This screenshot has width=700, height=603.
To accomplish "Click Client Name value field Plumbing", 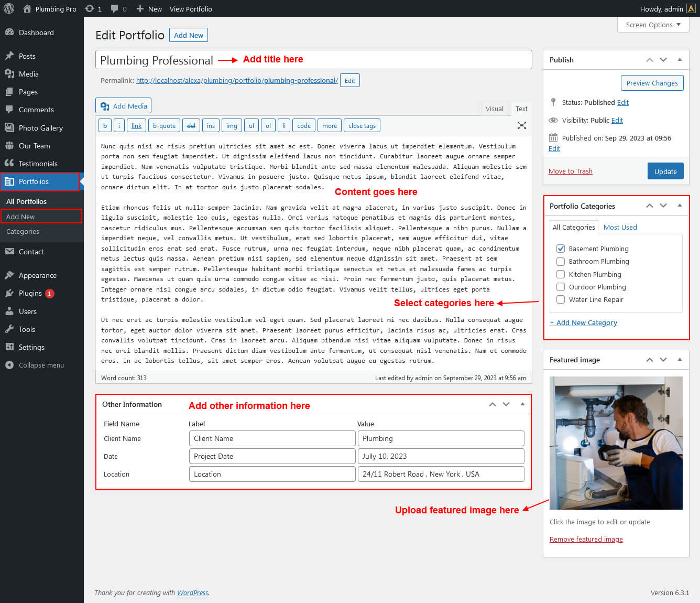I will click(x=441, y=438).
